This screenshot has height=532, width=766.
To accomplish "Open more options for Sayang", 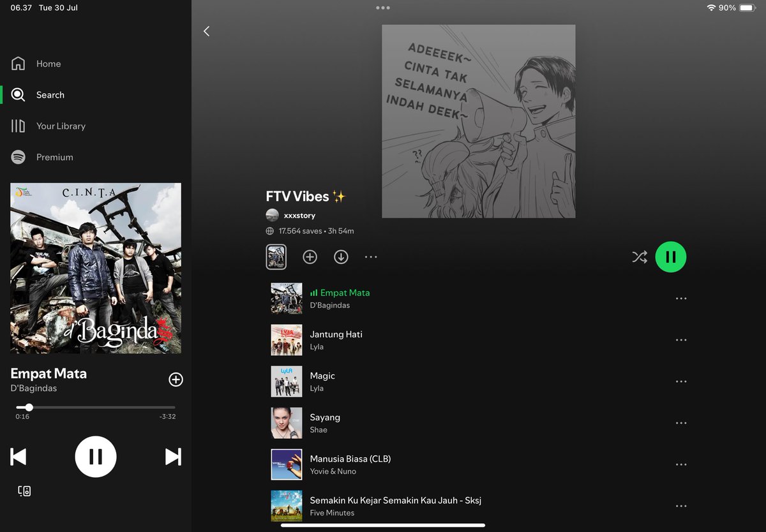I will (681, 423).
